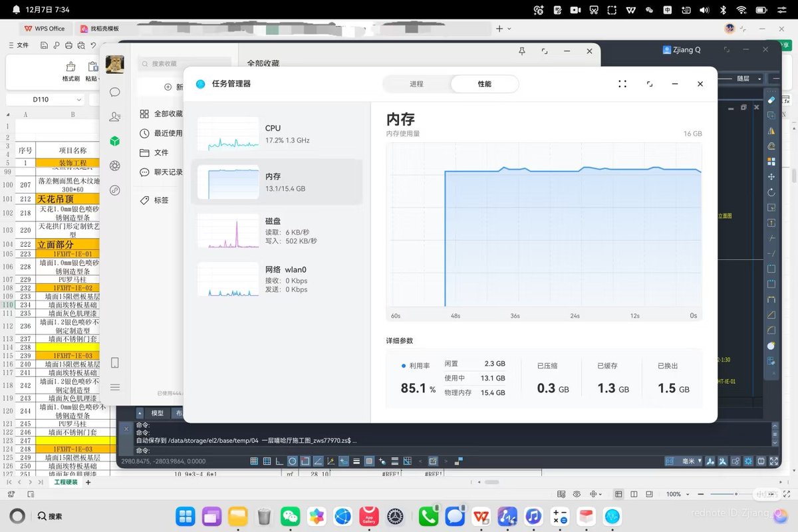This screenshot has height=532, width=798.
Task: Toggle polar tracking in the CAD status bar
Action: pos(293,461)
